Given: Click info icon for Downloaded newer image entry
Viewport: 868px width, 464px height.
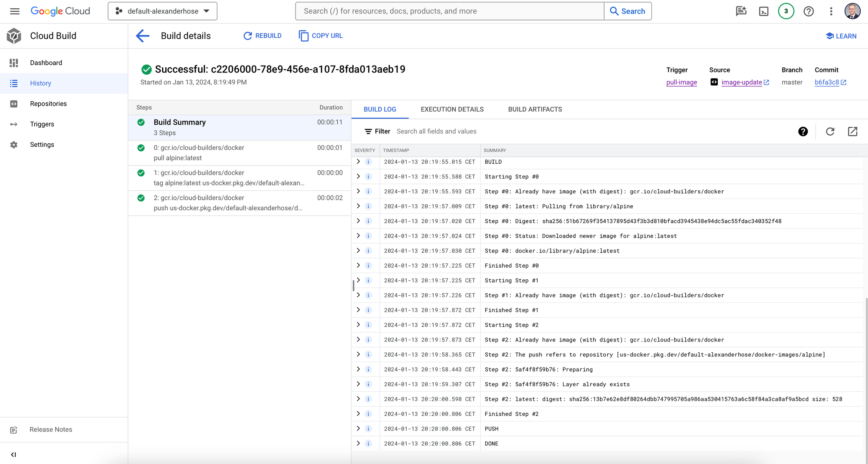Looking at the screenshot, I should point(368,236).
